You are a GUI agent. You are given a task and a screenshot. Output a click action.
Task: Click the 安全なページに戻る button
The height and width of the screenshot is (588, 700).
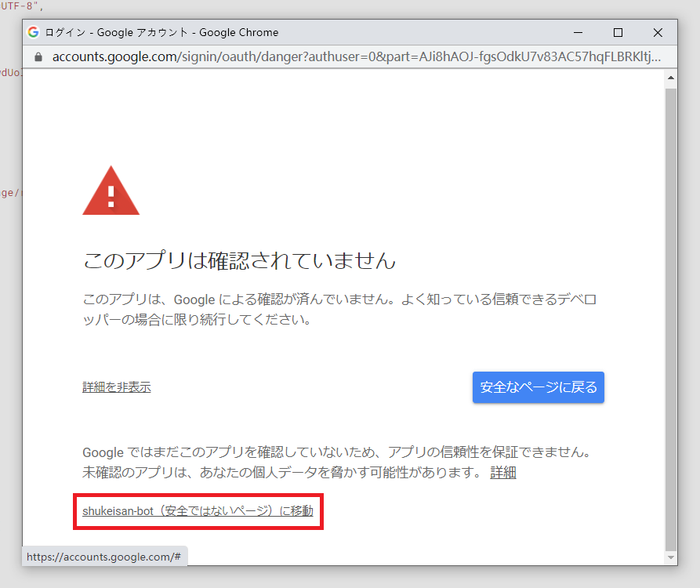[x=538, y=387]
